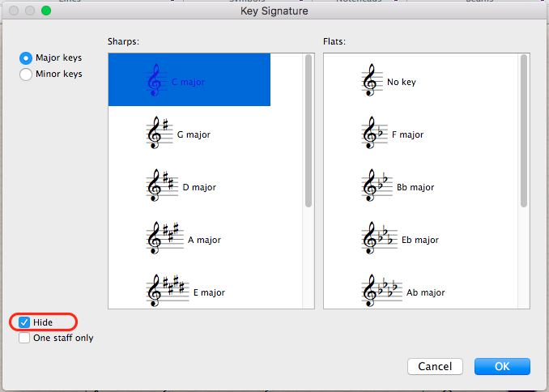Uncheck the Hide checkbox
The image size is (549, 392).
[x=24, y=322]
